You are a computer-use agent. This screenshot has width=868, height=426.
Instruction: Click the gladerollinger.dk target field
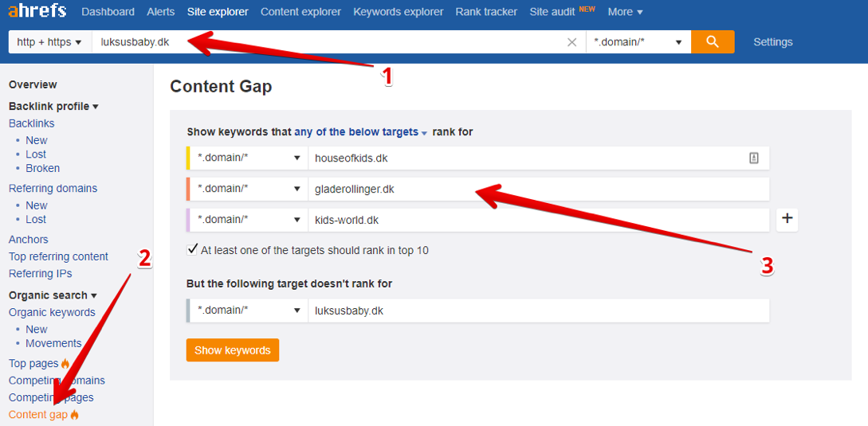538,190
